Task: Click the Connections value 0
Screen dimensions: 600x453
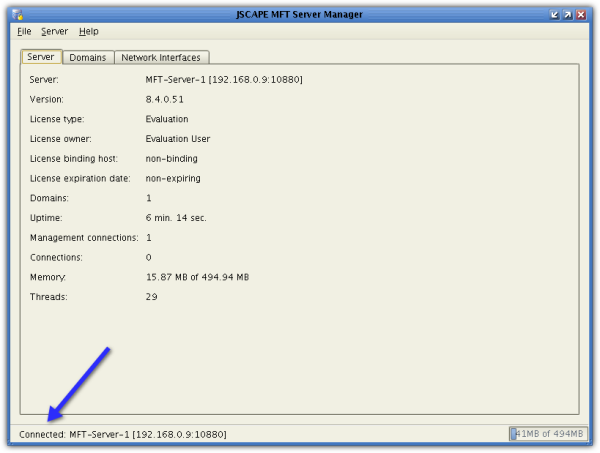Action: [148, 257]
